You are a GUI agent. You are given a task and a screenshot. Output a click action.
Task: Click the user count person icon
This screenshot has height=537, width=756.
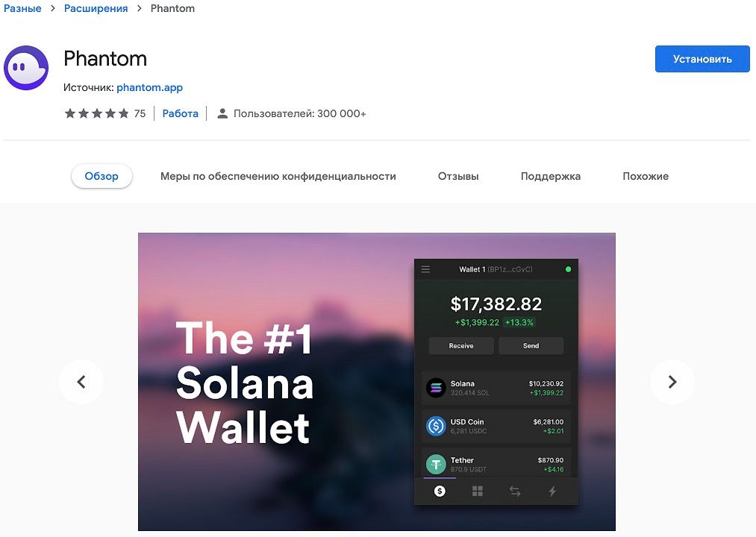[222, 114]
